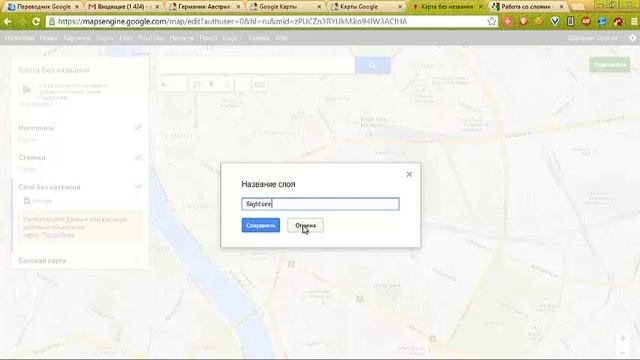
Task: Open the Подробнее link in import hint
Action: tap(59, 236)
